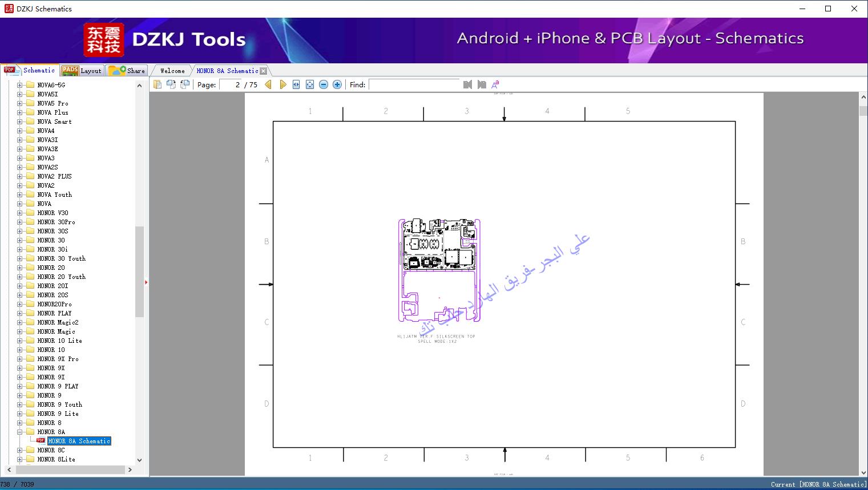Select HONOR 8A Schematic file in tree
Image resolution: width=868 pixels, height=490 pixels.
[x=79, y=441]
